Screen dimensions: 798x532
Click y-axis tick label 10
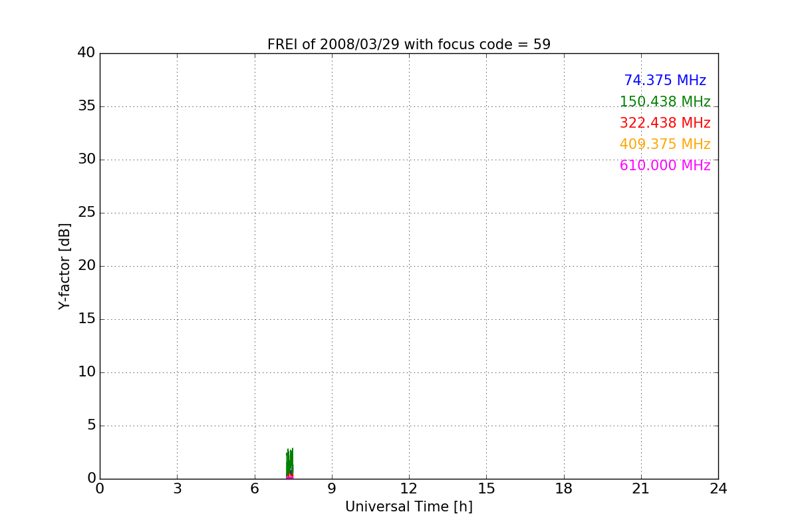pos(86,372)
